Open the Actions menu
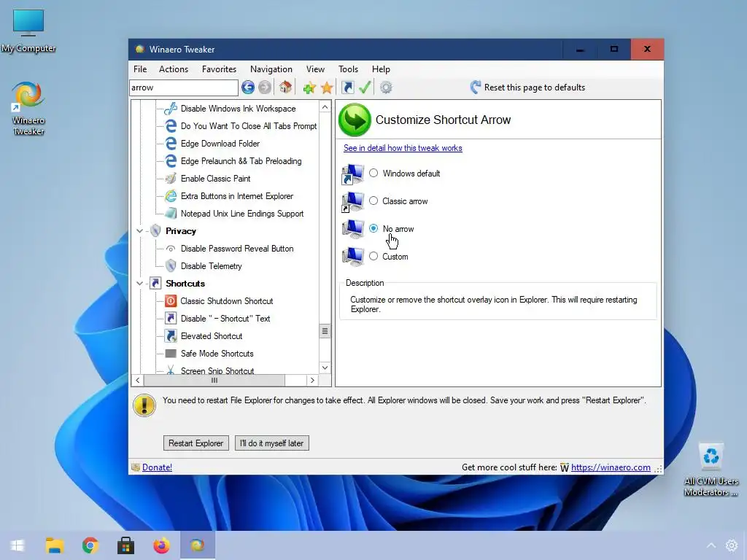This screenshot has width=747, height=560. [x=174, y=69]
